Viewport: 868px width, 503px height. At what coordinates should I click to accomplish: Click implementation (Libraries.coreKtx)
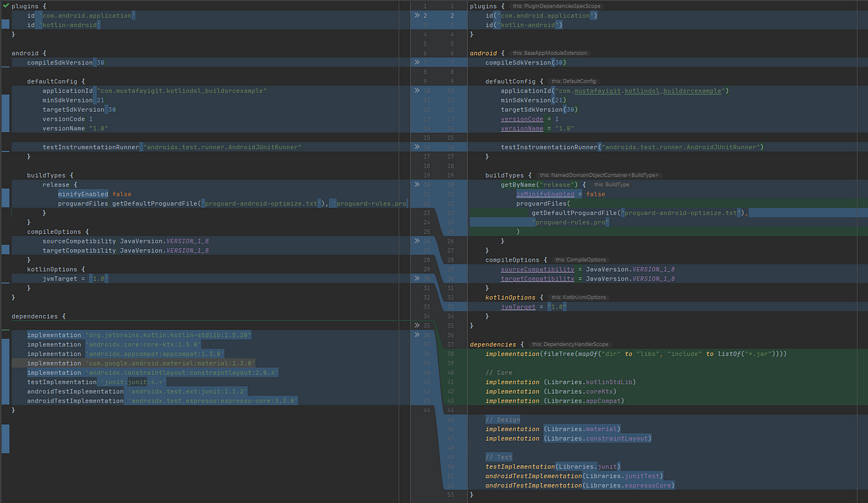551,391
